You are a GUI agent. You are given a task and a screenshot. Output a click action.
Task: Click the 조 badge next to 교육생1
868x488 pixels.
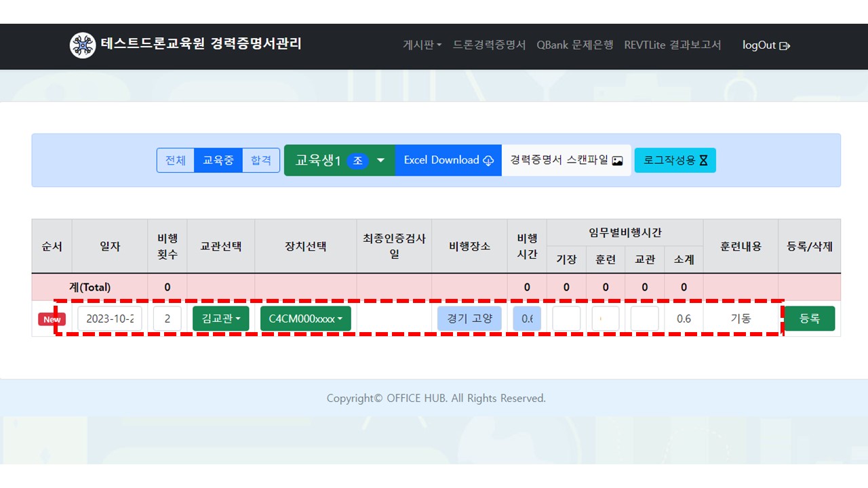coord(357,161)
